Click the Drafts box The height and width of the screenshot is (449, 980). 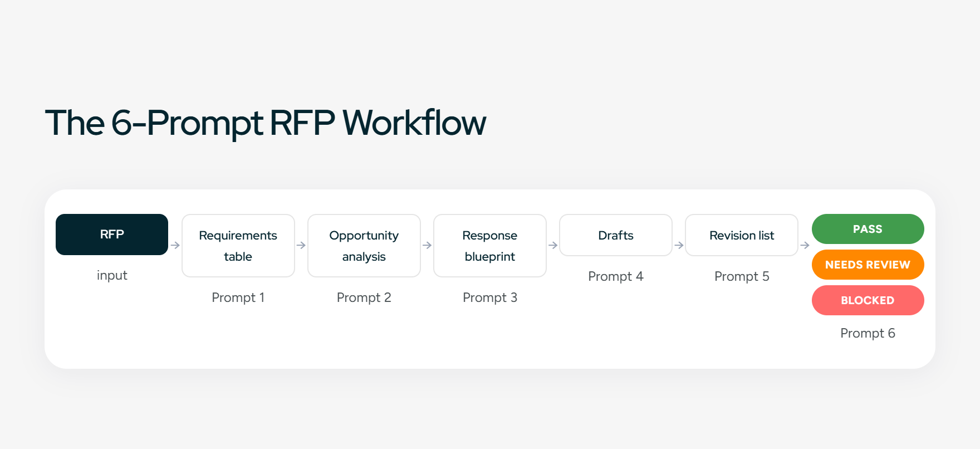pos(616,235)
